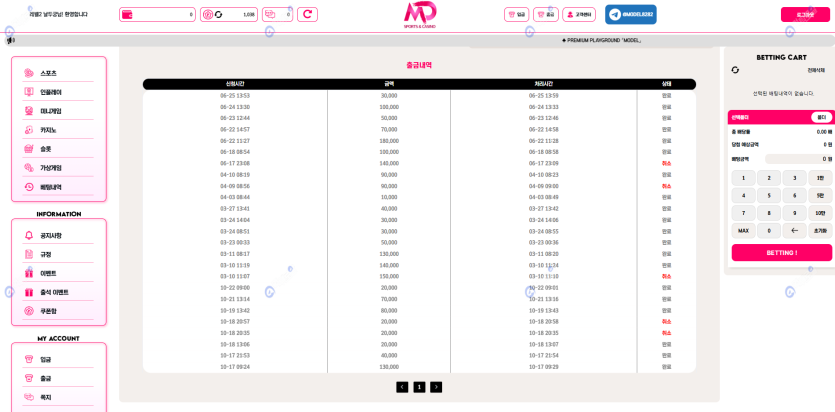
Task: Click 전체삭제 to clear the betting cart
Action: point(816,70)
